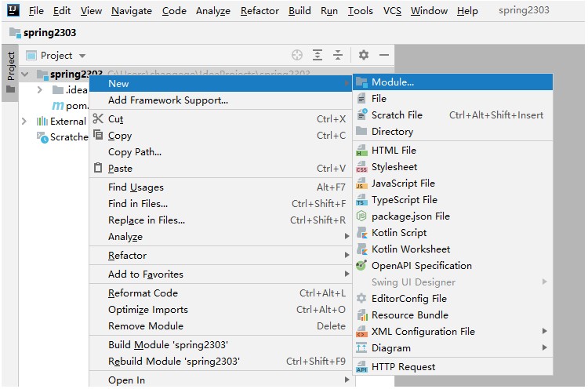Click the Project side tool window tab
The image size is (588, 389).
point(10,67)
